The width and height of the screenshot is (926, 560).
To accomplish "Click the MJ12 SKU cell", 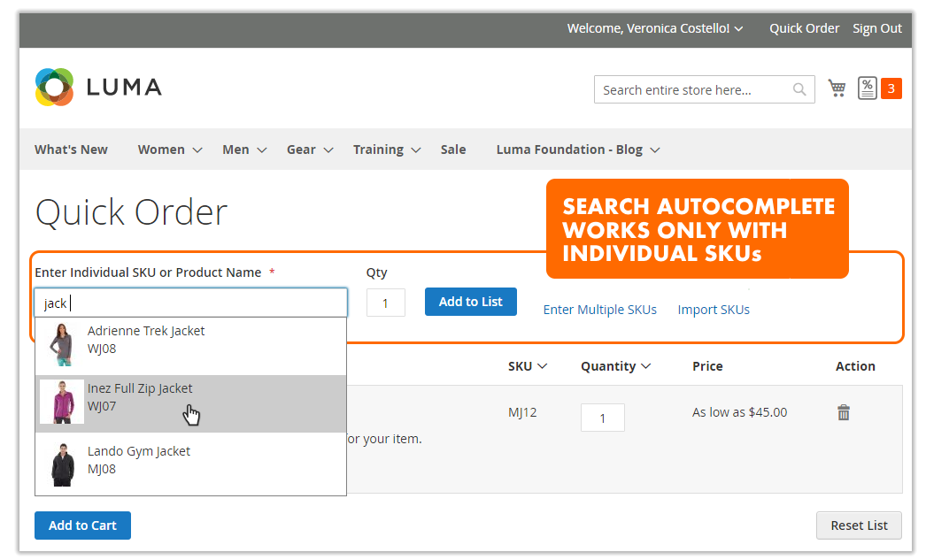I will tap(522, 412).
